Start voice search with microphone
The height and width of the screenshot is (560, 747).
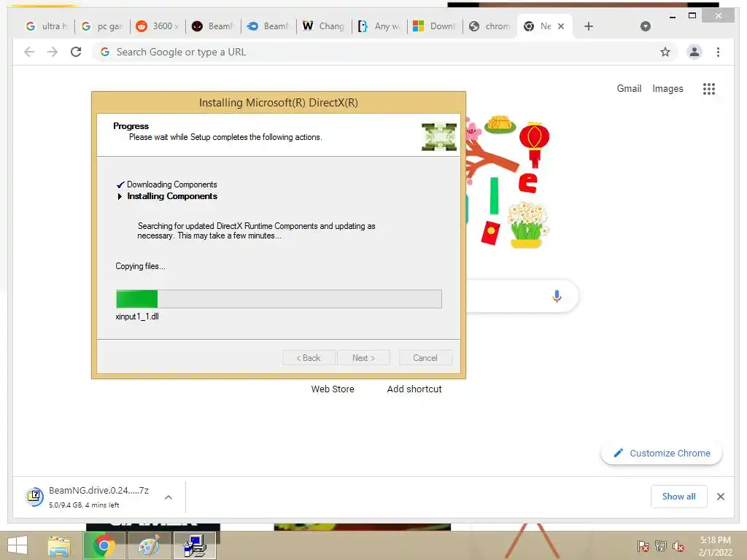tap(557, 296)
